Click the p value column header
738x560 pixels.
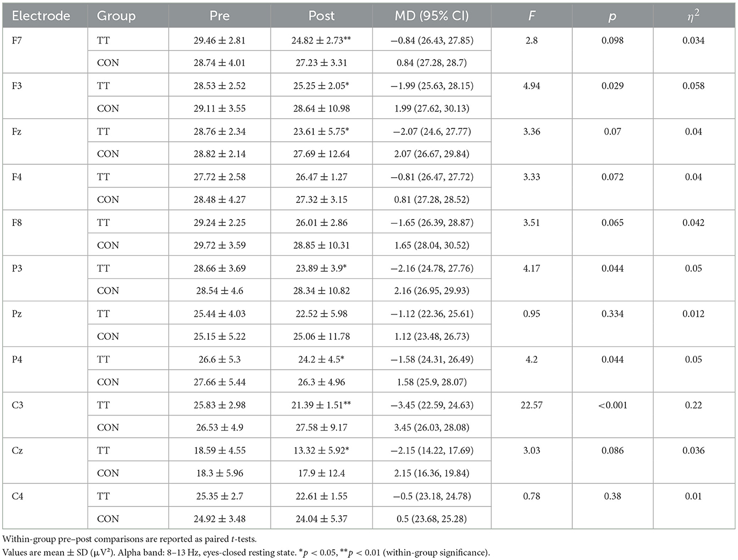(612, 16)
